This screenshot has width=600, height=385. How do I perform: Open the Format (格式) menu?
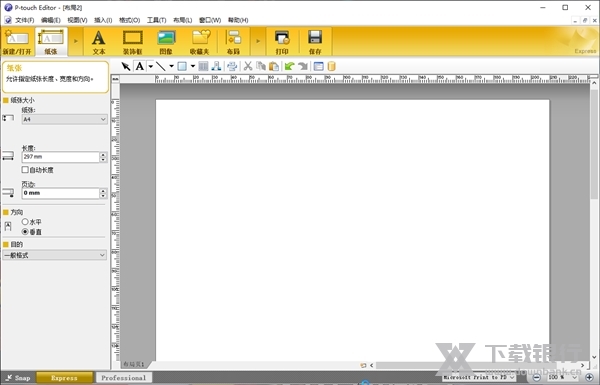(130, 20)
